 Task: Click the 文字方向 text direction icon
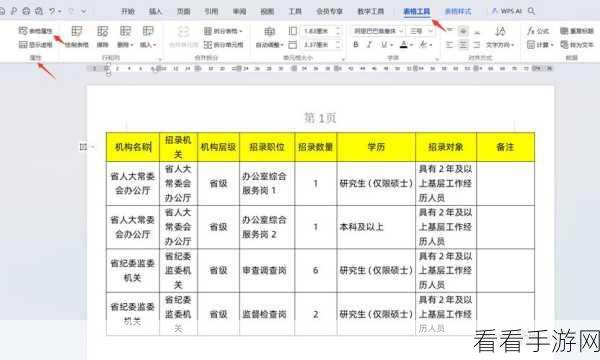point(500,31)
